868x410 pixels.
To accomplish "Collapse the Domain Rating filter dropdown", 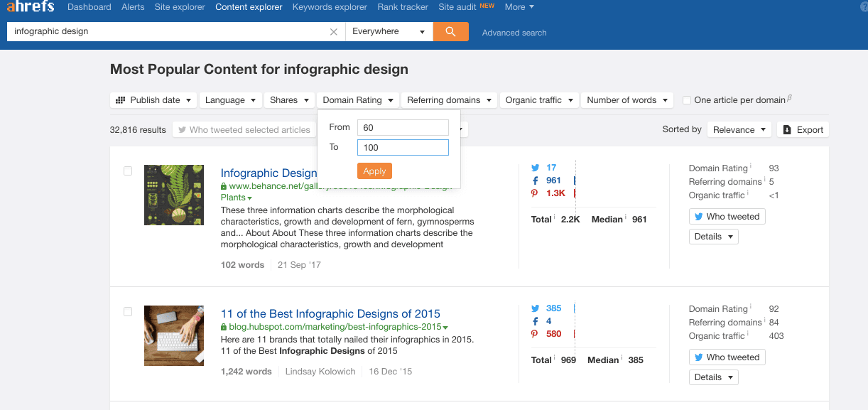I will pos(358,100).
